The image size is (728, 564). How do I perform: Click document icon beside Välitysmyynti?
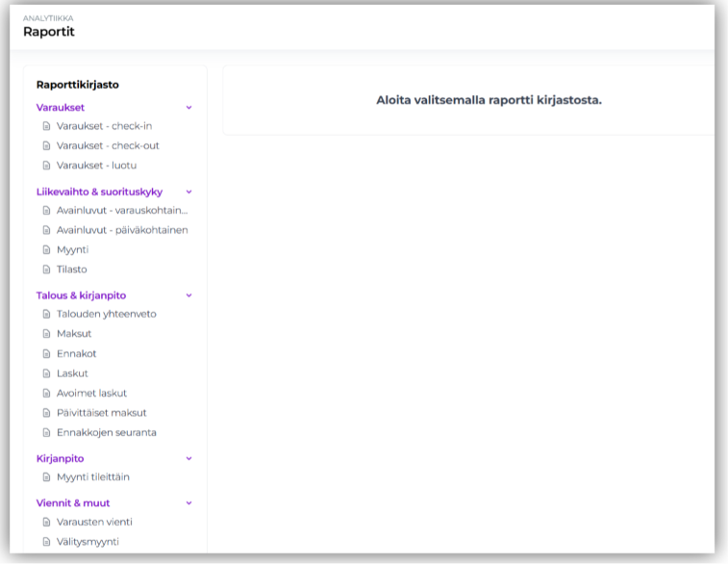click(46, 542)
